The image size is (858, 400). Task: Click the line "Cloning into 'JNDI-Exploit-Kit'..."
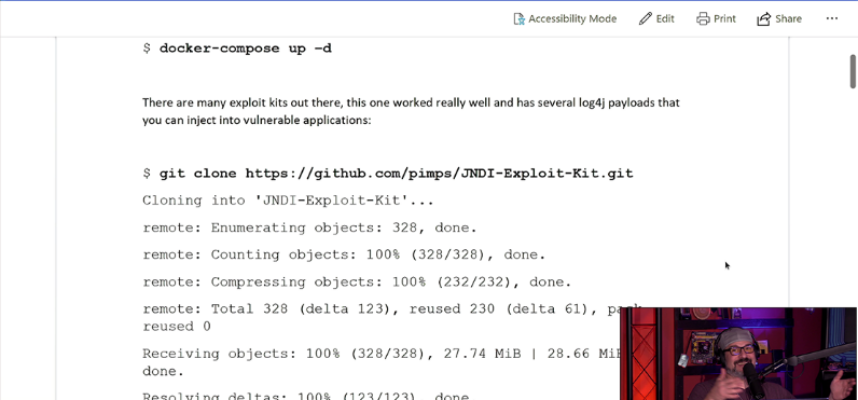tap(288, 200)
